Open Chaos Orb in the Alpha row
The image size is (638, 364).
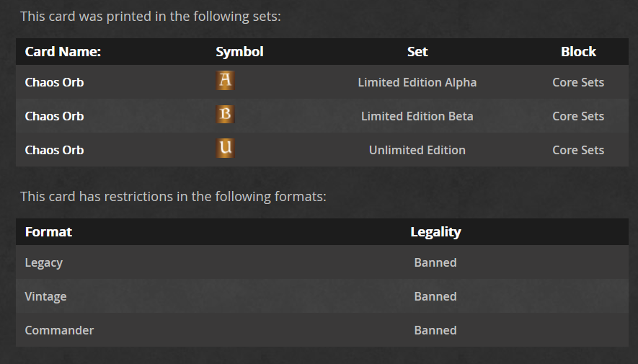tap(54, 82)
